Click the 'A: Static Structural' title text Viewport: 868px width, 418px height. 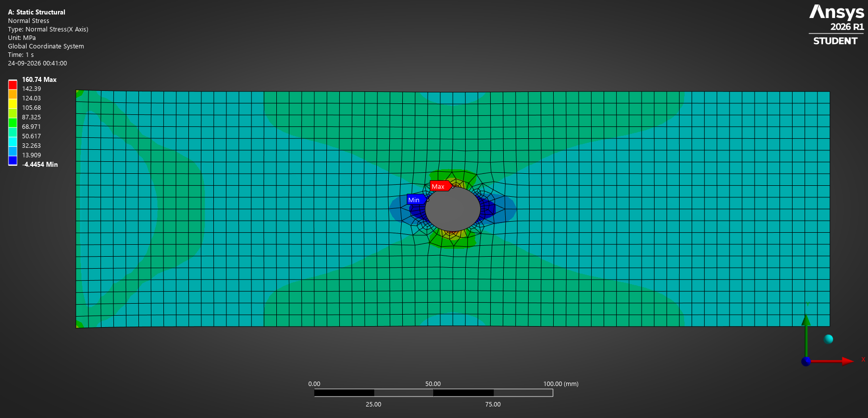click(x=36, y=12)
